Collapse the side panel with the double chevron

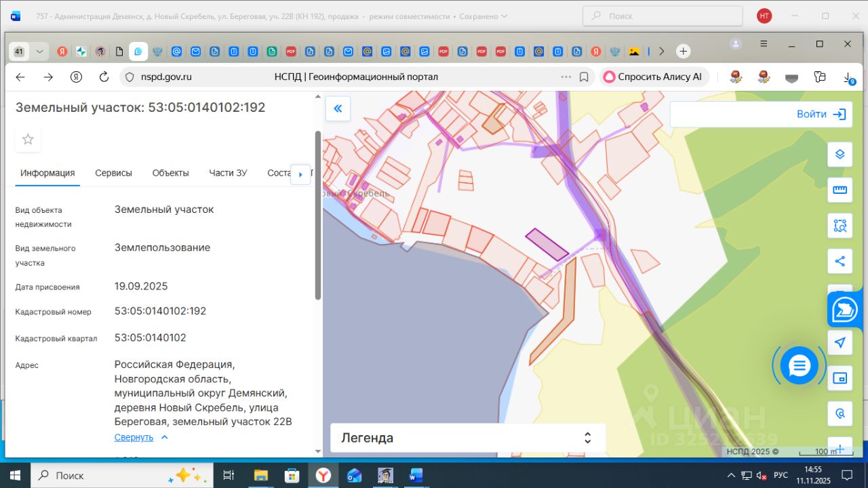click(338, 108)
